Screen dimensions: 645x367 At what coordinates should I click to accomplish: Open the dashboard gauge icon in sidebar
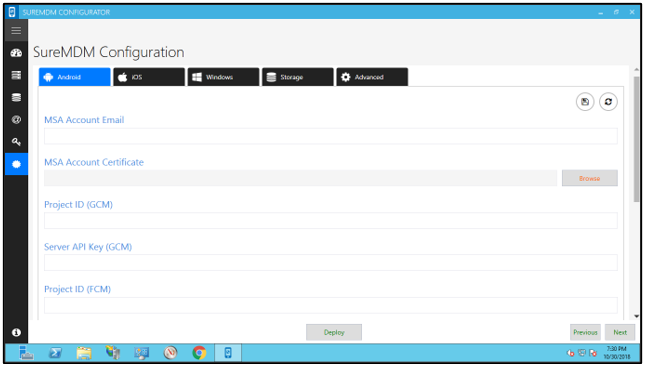point(16,53)
